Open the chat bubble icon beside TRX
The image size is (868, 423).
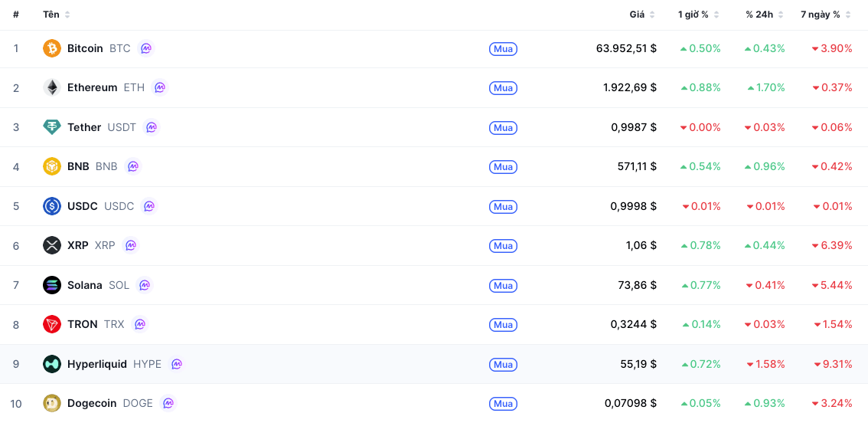(140, 324)
